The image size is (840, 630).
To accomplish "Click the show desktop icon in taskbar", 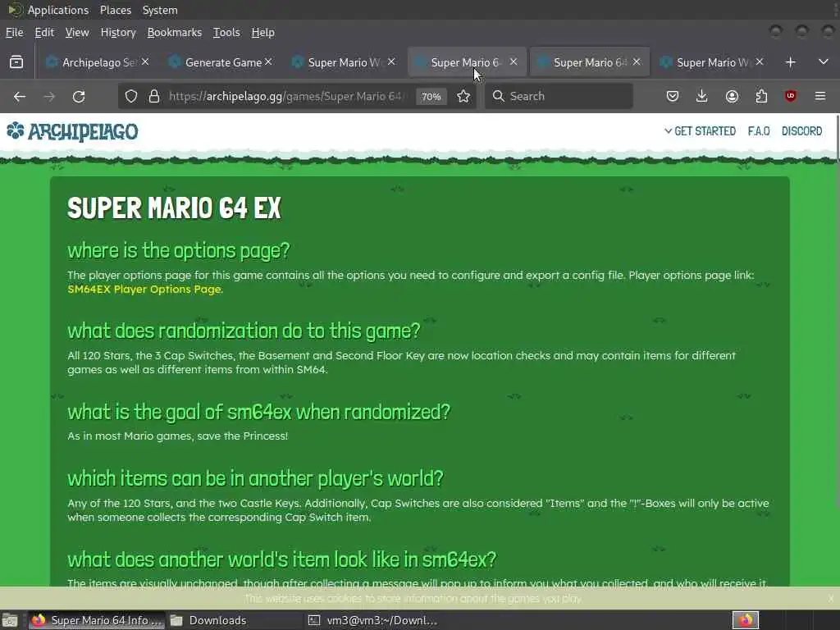I will pyautogui.click(x=10, y=620).
